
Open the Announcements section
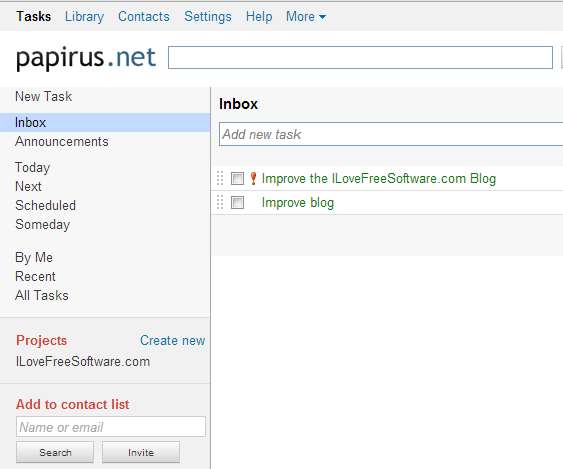tap(62, 141)
